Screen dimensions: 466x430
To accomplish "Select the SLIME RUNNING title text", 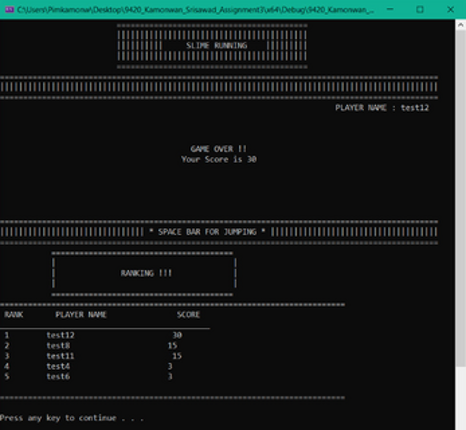I will click(x=217, y=45).
